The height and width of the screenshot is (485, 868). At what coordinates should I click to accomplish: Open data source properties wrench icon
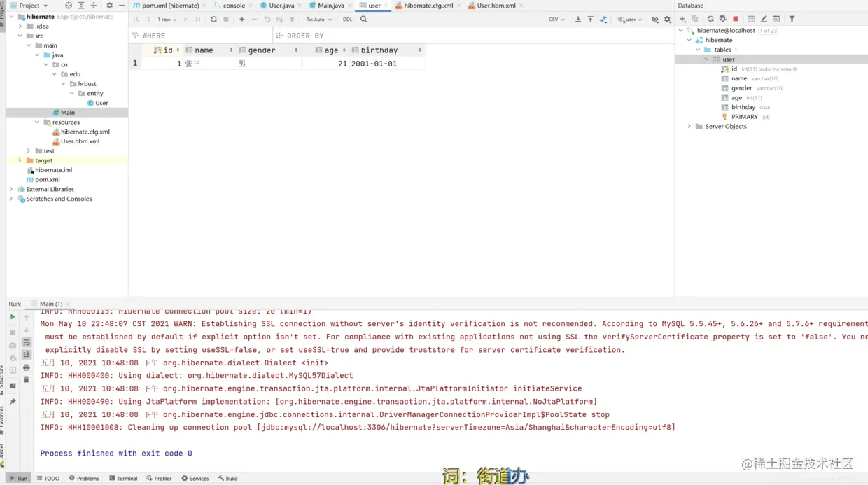tap(723, 19)
